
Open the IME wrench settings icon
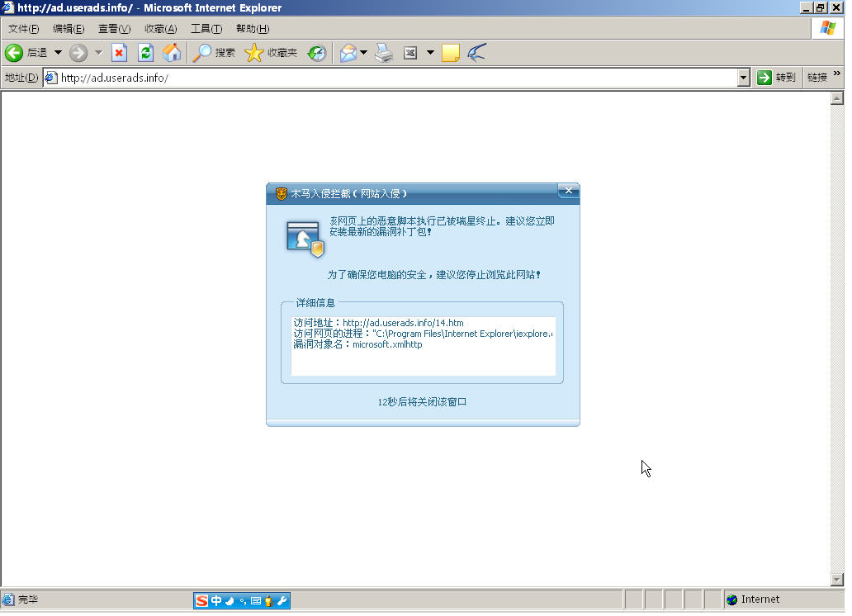[x=282, y=601]
